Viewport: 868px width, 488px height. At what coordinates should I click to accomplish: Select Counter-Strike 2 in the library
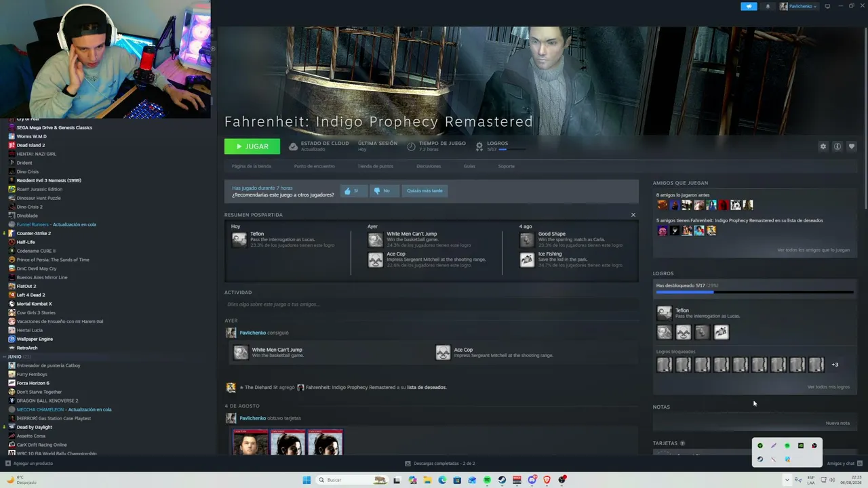pos(34,233)
